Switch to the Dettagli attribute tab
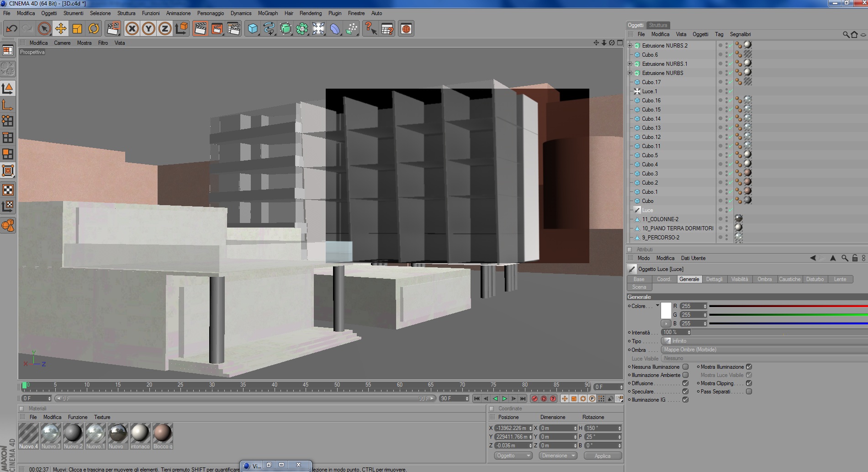 pos(715,279)
